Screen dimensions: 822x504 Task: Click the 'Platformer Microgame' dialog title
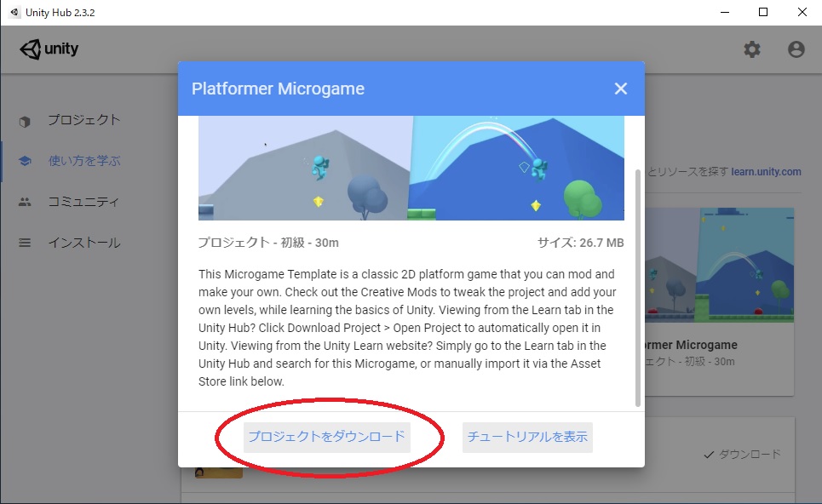pyautogui.click(x=278, y=89)
